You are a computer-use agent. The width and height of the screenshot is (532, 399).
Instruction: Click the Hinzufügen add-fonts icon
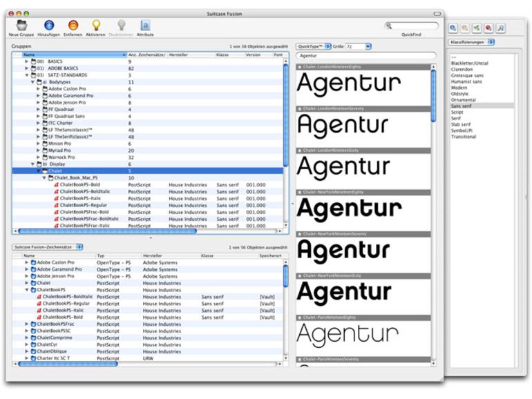coord(49,25)
